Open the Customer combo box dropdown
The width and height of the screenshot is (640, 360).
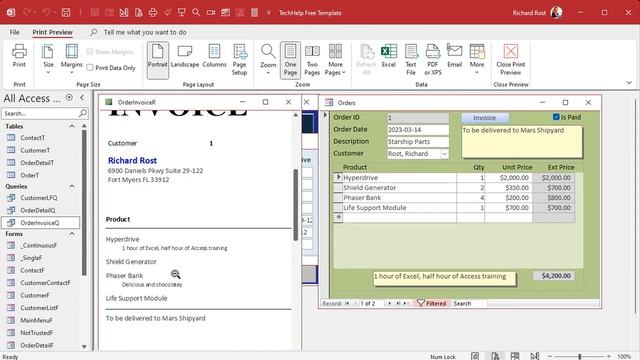[x=444, y=153]
